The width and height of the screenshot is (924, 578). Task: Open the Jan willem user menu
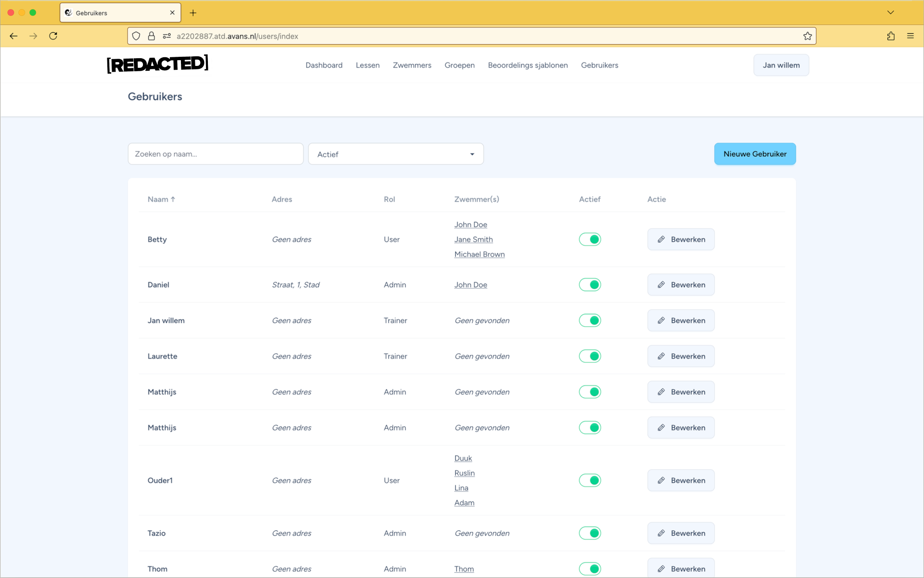[x=781, y=65]
